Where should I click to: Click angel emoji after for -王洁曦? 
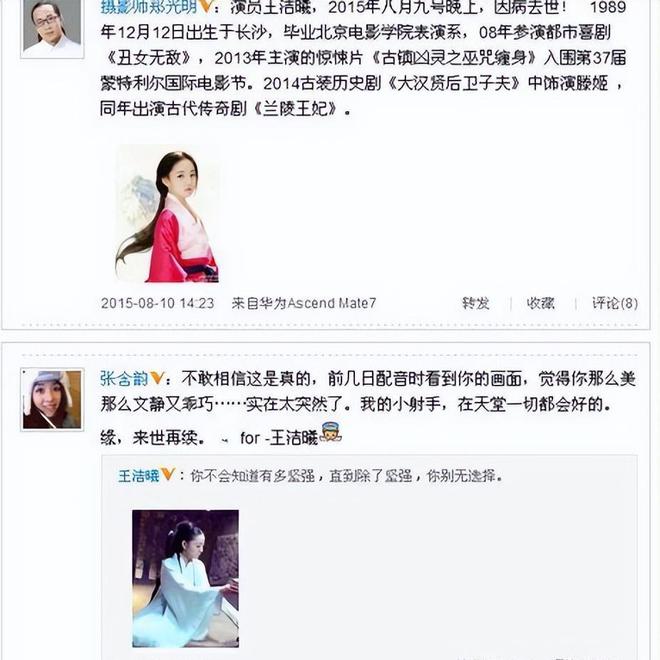(330, 433)
